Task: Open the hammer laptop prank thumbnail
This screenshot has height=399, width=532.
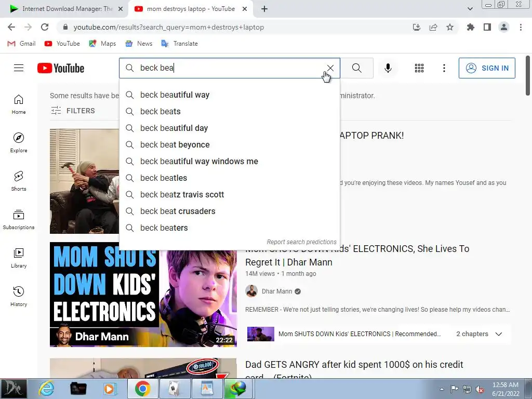Action: (84, 181)
